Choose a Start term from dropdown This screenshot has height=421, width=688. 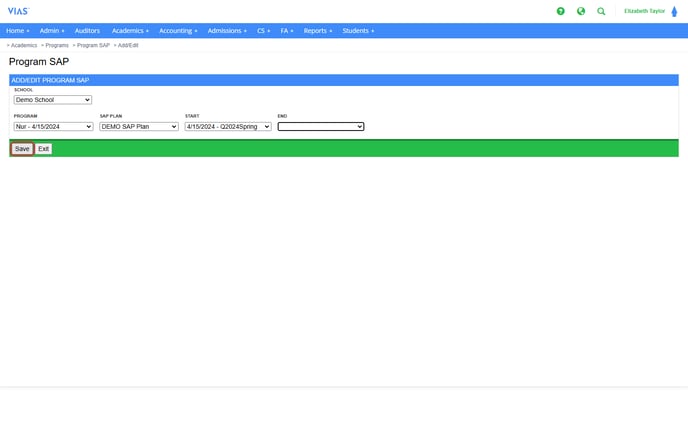pyautogui.click(x=228, y=127)
